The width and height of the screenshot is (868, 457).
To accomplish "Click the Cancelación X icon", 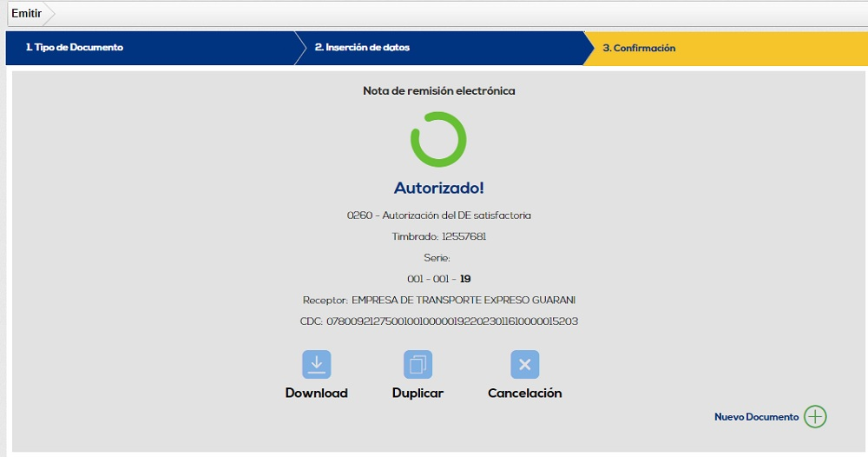I will coord(524,364).
